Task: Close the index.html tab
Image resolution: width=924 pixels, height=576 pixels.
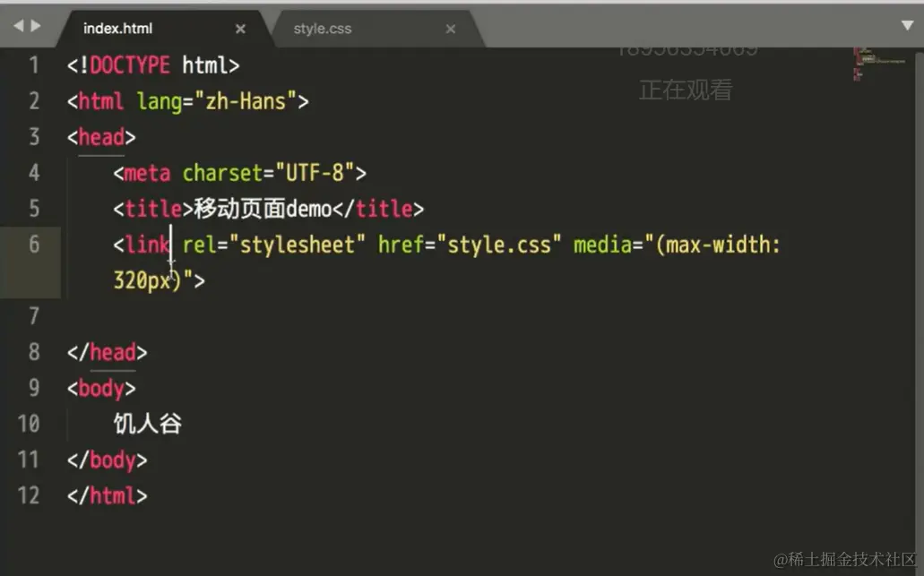Action: (x=240, y=29)
